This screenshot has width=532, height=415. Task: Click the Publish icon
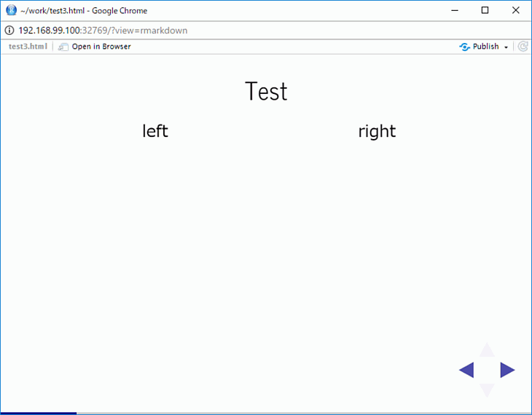(x=464, y=47)
